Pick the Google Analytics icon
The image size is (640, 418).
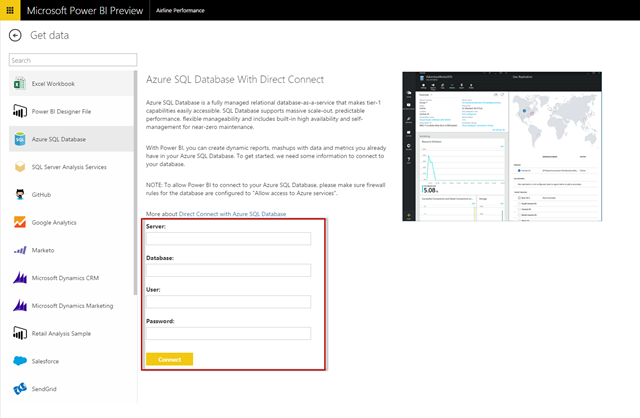19,222
